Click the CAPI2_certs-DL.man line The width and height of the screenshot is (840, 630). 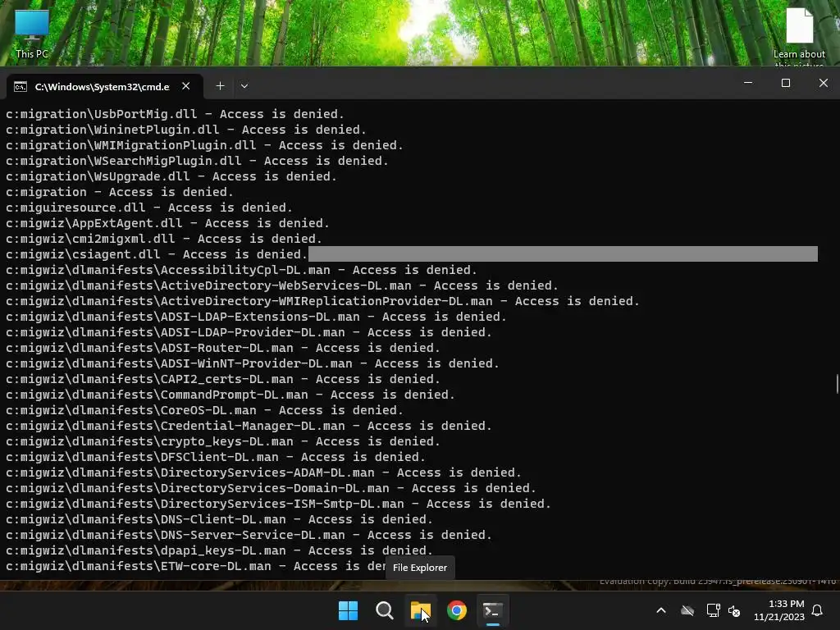[223, 379]
